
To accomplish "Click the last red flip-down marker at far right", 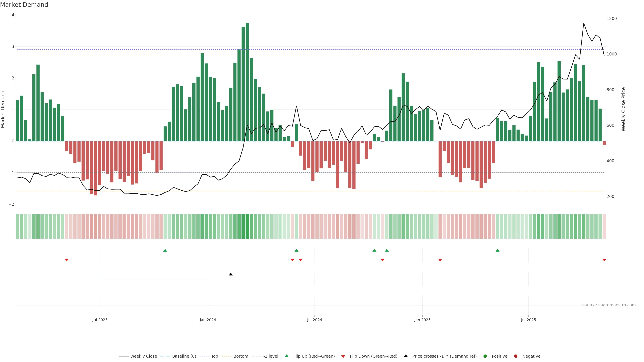I will pyautogui.click(x=604, y=260).
